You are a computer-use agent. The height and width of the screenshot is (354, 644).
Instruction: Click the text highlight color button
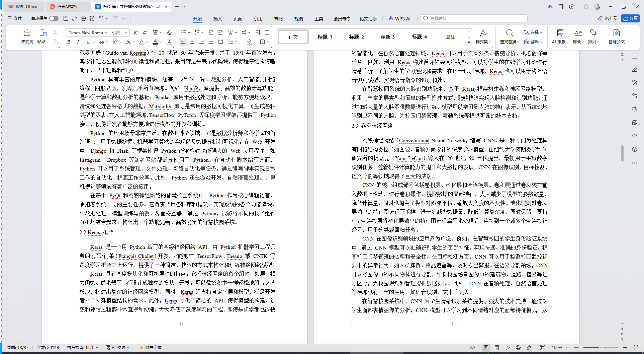point(142,42)
